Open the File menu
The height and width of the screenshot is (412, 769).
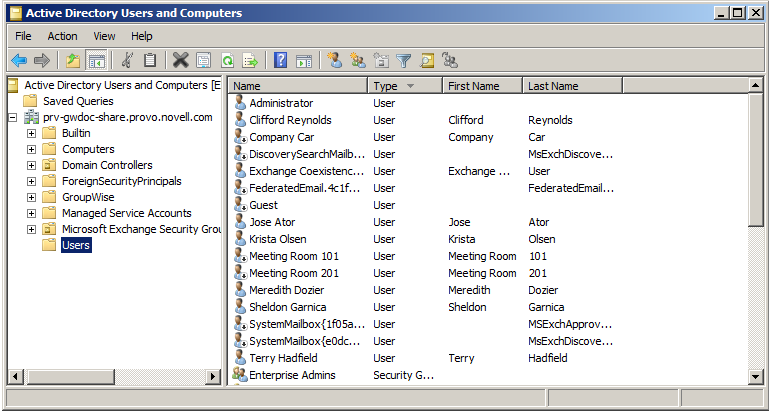23,36
